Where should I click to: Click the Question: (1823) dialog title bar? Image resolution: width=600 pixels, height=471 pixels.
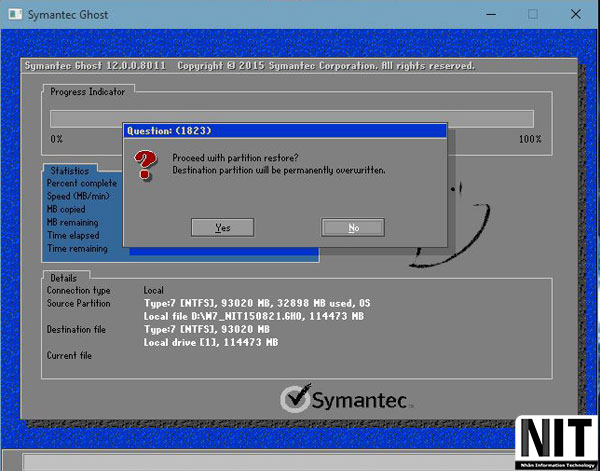tap(285, 131)
